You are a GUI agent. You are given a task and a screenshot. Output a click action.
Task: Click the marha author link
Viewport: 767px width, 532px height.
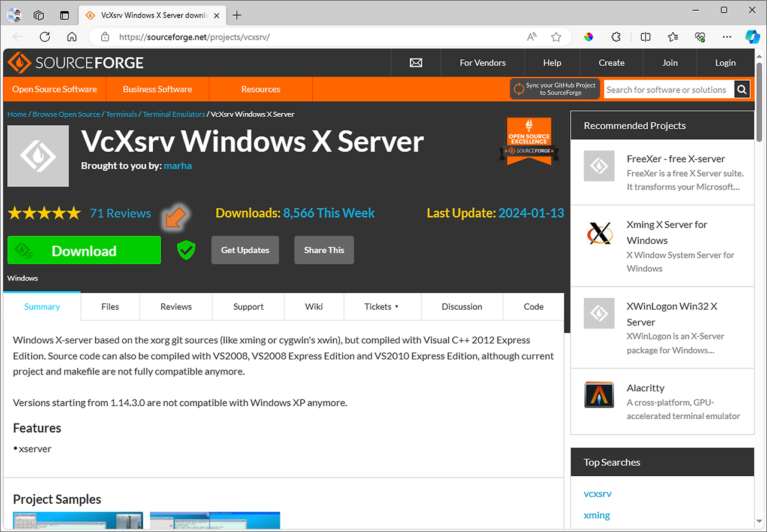tap(178, 165)
